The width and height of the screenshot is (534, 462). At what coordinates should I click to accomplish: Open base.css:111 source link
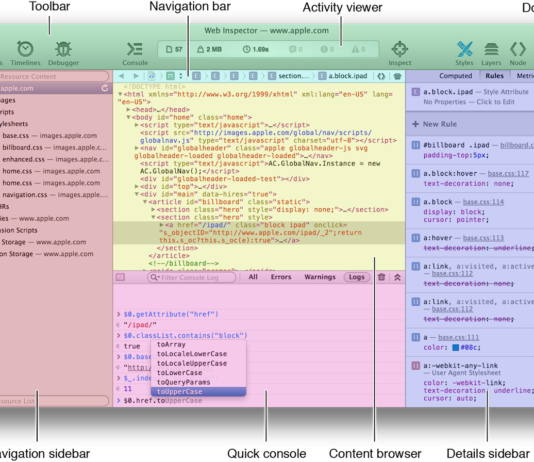458,337
